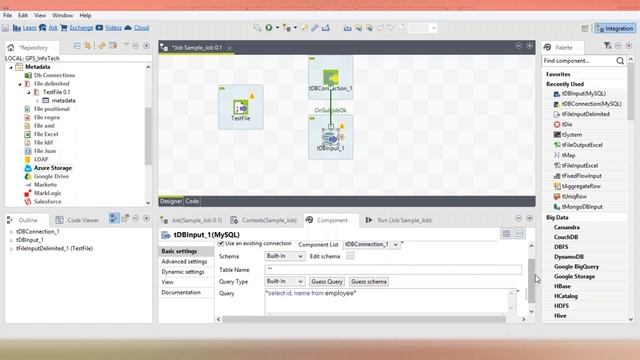Open the dropdown arrow next to the Run icon
Image resolution: width=640 pixels, height=360 pixels.
coord(277,28)
